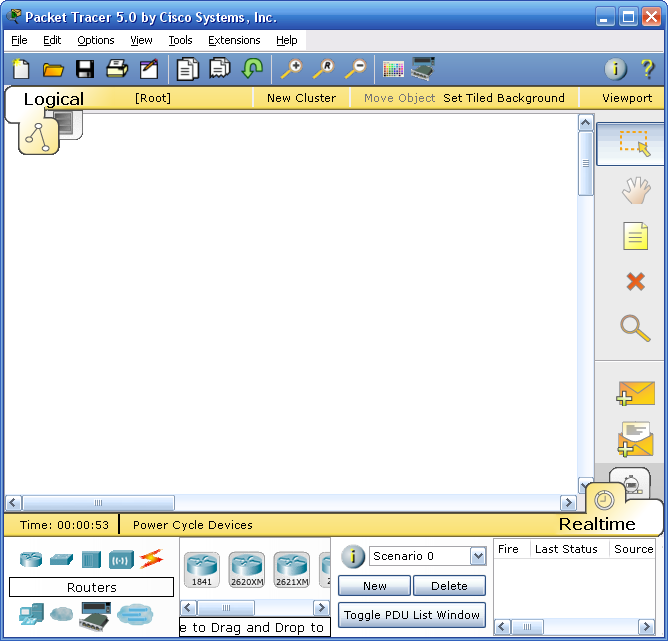668x641 pixels.
Task: Choose the red X Delete tool
Action: (636, 282)
